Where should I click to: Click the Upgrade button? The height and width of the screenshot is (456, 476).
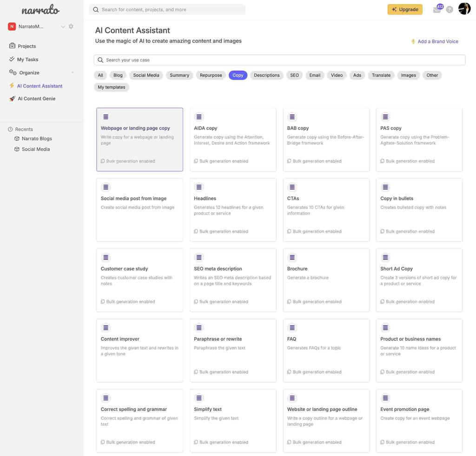pos(405,9)
